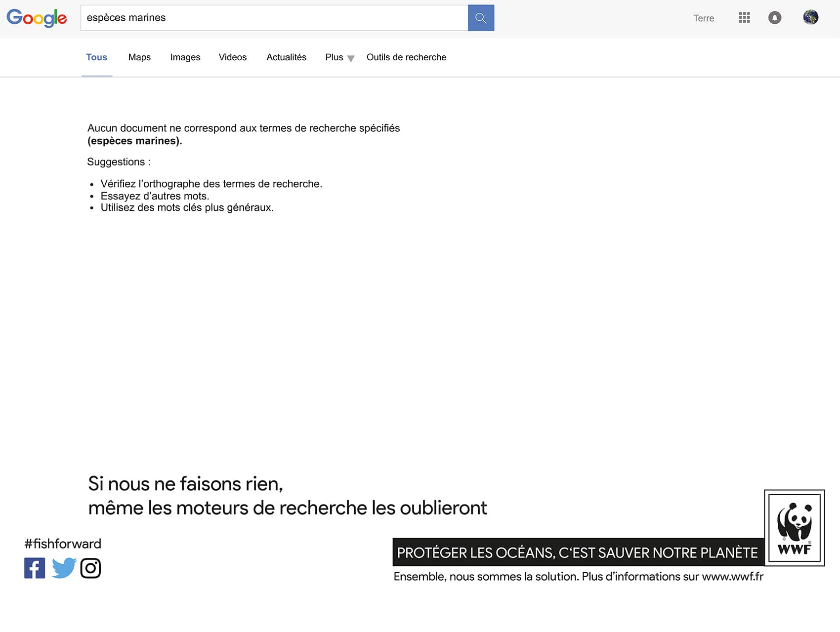Viewport: 840px width, 632px height.
Task: Switch to the Maps tab
Action: (139, 57)
